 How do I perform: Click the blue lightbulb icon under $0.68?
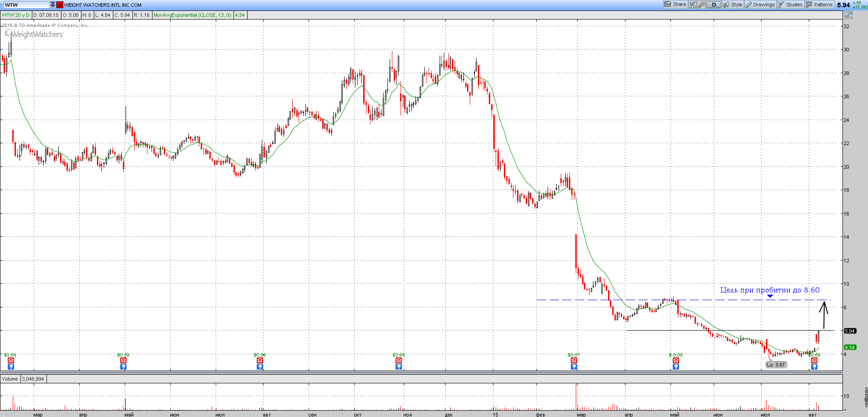[399, 367]
